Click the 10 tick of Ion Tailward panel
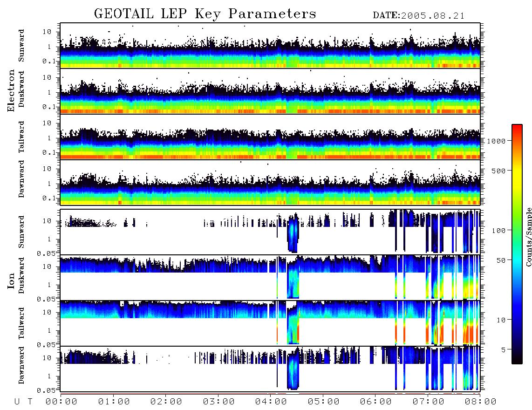 pyautogui.click(x=47, y=312)
